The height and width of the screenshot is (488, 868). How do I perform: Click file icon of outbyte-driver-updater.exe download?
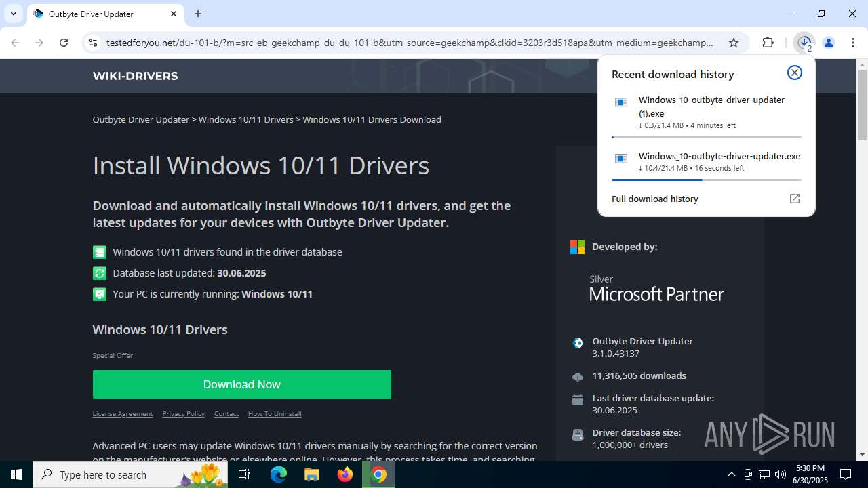click(x=620, y=159)
